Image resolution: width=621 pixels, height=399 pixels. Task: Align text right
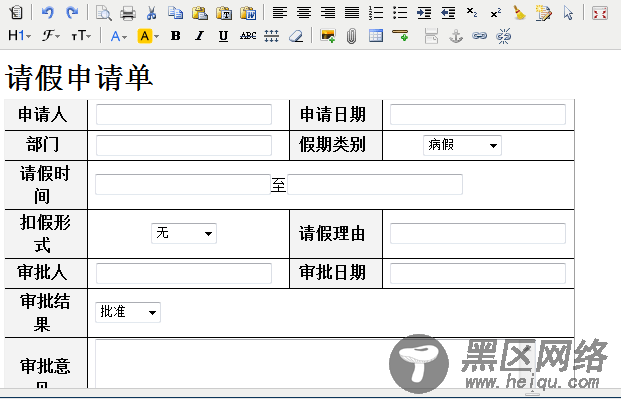pos(328,13)
